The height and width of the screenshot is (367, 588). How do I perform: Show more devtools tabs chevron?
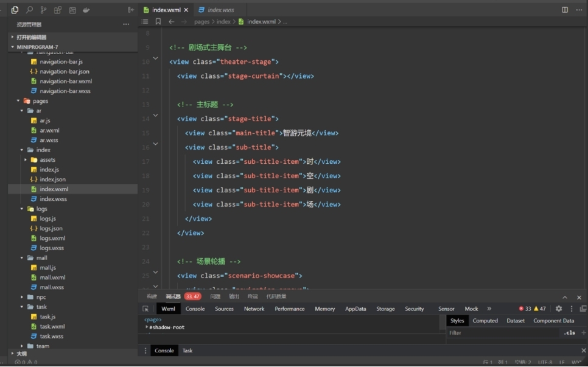tap(489, 309)
